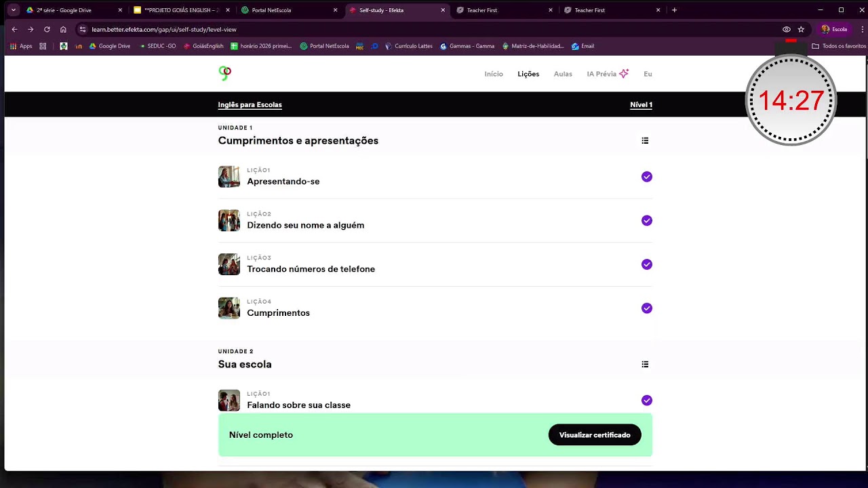Open Inglês para Escolas course selector
Viewport: 868px width, 488px height.
[250, 105]
